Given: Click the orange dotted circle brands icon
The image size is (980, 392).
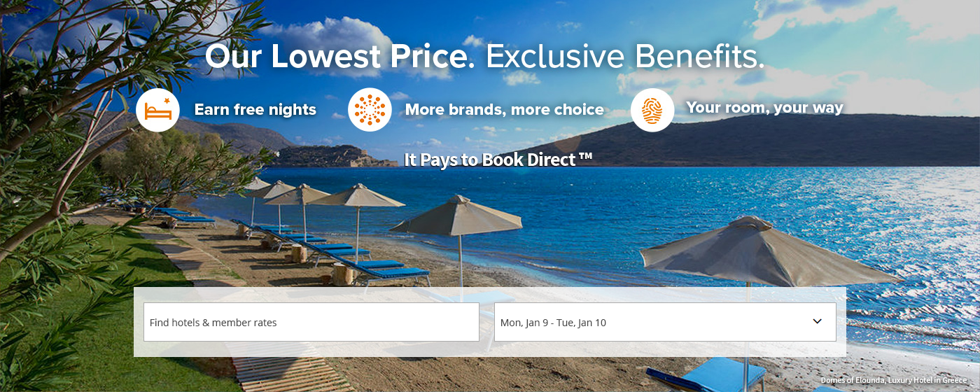Looking at the screenshot, I should (x=370, y=110).
